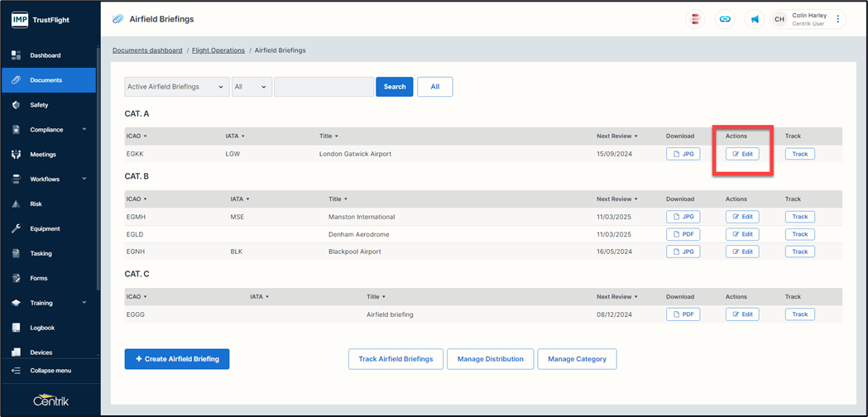Click the Logbook icon in sidebar
Screen dimensions: 868x417
(x=16, y=328)
